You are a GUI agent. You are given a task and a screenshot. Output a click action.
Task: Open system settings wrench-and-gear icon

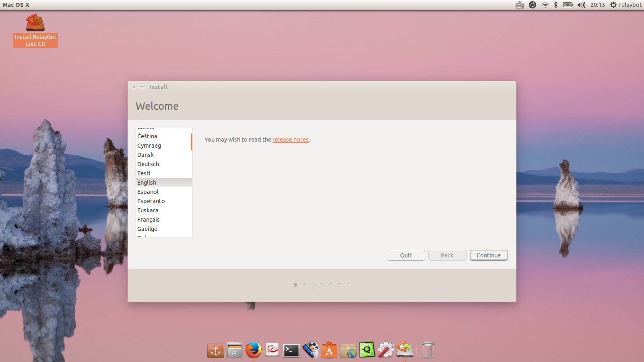pyautogui.click(x=386, y=350)
